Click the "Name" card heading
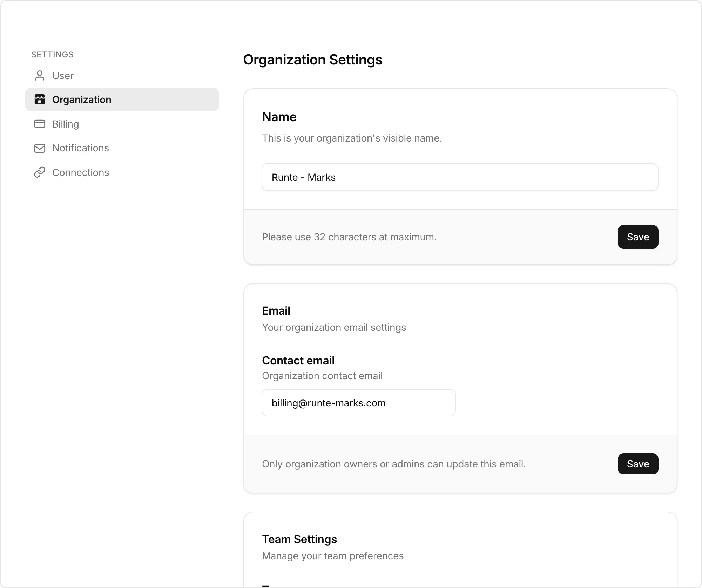 [279, 117]
